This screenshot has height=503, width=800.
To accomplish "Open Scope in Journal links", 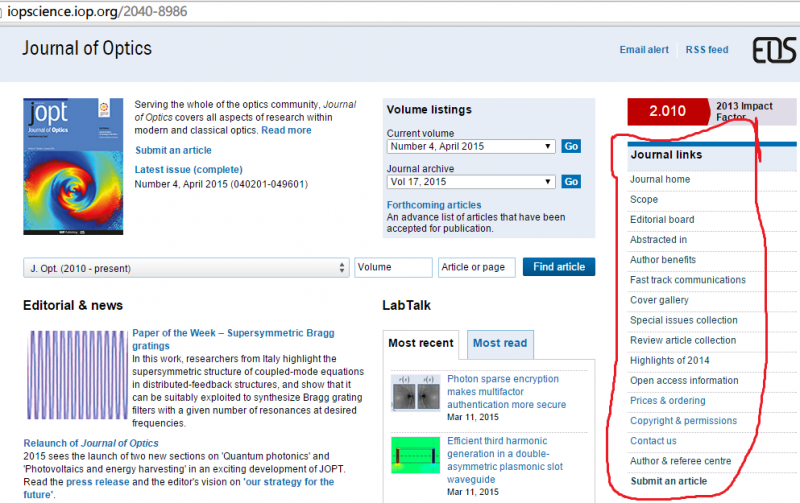I will [644, 199].
